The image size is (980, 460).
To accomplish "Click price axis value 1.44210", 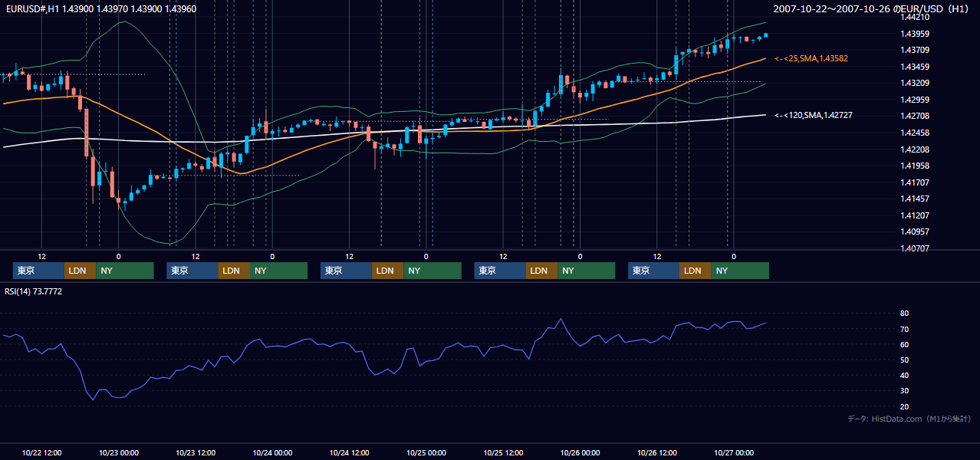I will [x=914, y=17].
